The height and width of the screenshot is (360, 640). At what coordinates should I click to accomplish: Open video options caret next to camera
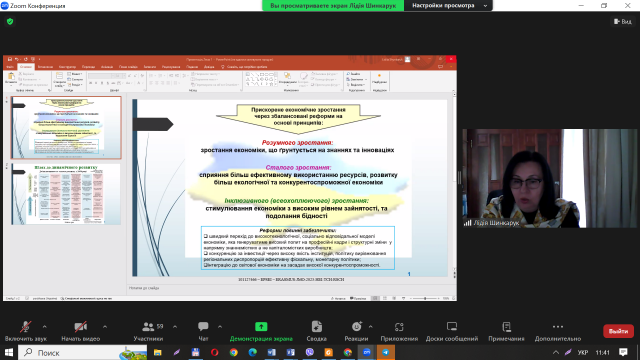[x=105, y=327]
